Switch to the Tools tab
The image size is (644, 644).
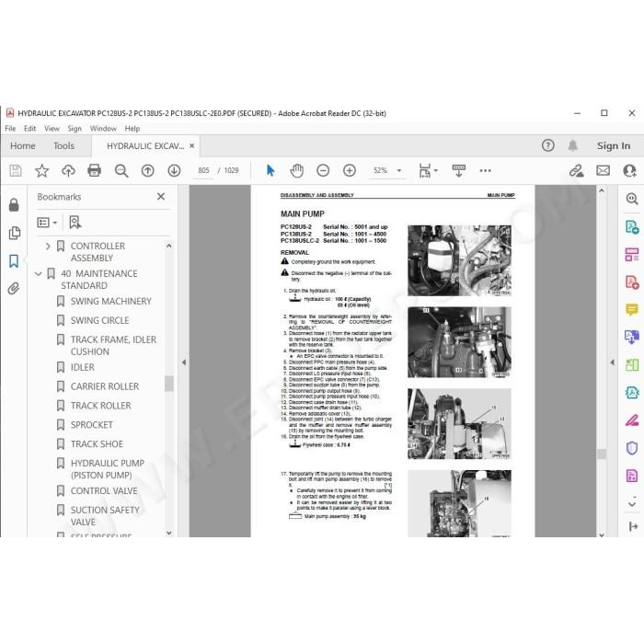coord(63,145)
